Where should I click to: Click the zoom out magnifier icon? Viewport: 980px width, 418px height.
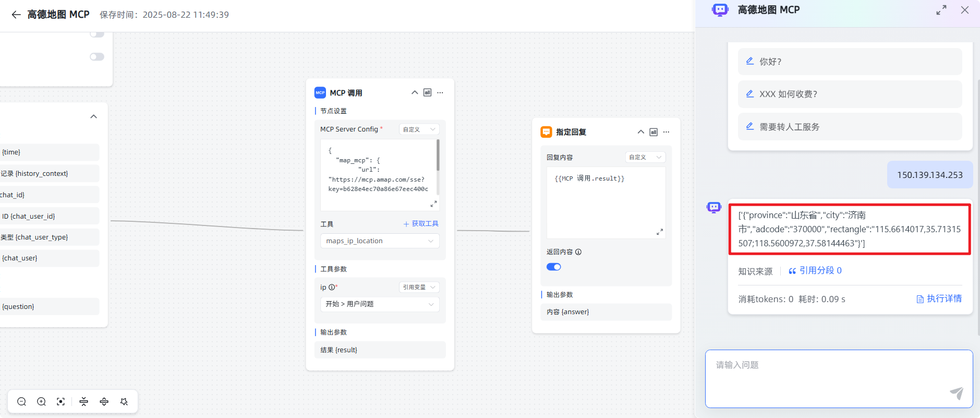click(x=21, y=401)
